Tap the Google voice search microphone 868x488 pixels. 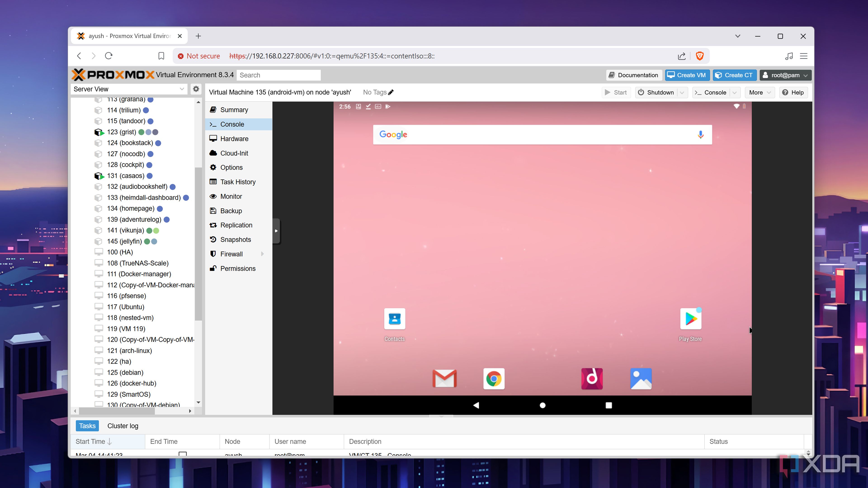(701, 135)
